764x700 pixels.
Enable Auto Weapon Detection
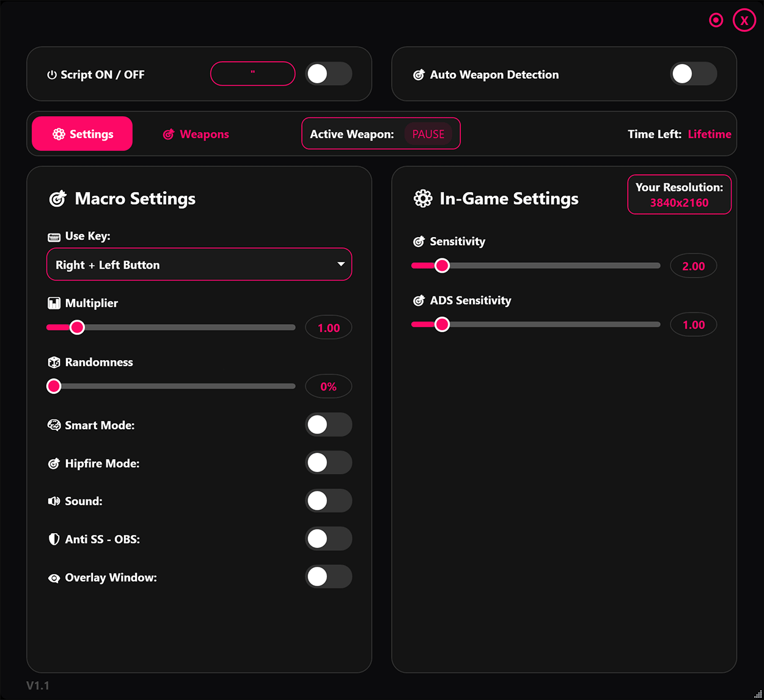coord(694,74)
